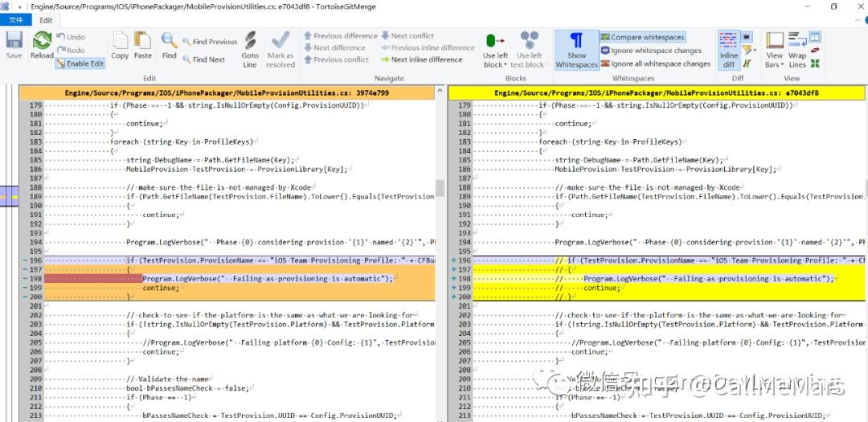Click the swap views icon in View group

pos(815,51)
